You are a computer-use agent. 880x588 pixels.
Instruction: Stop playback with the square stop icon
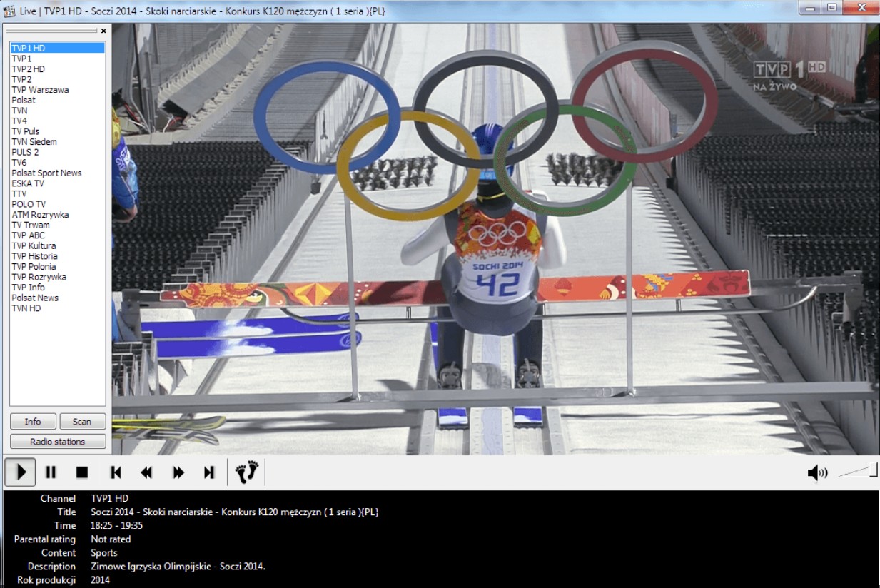click(x=82, y=472)
